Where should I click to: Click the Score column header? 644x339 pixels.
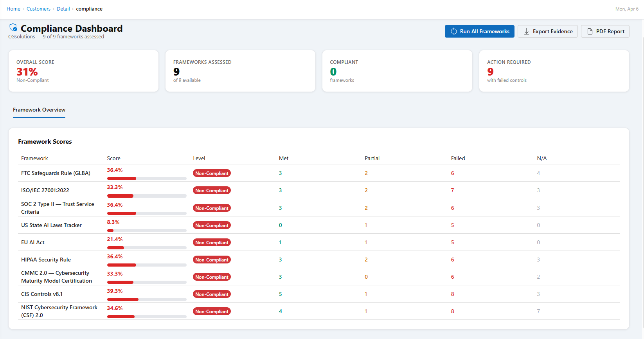tap(114, 158)
